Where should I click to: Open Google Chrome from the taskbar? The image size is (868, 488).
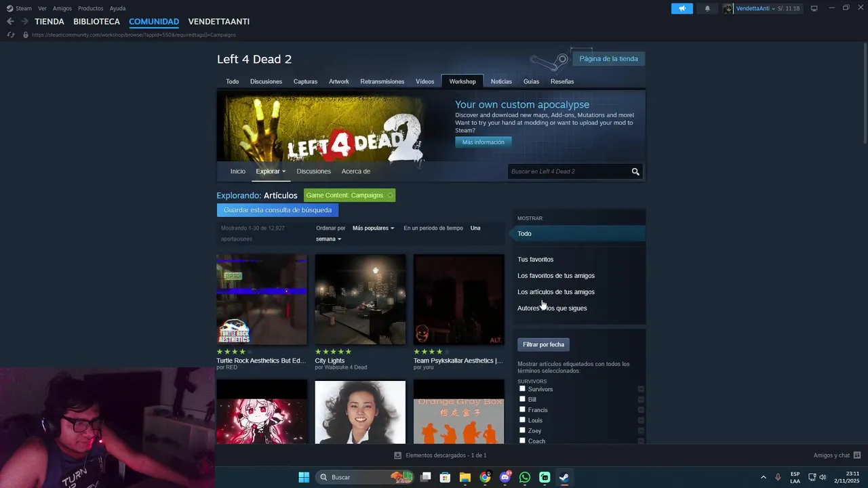tap(485, 477)
